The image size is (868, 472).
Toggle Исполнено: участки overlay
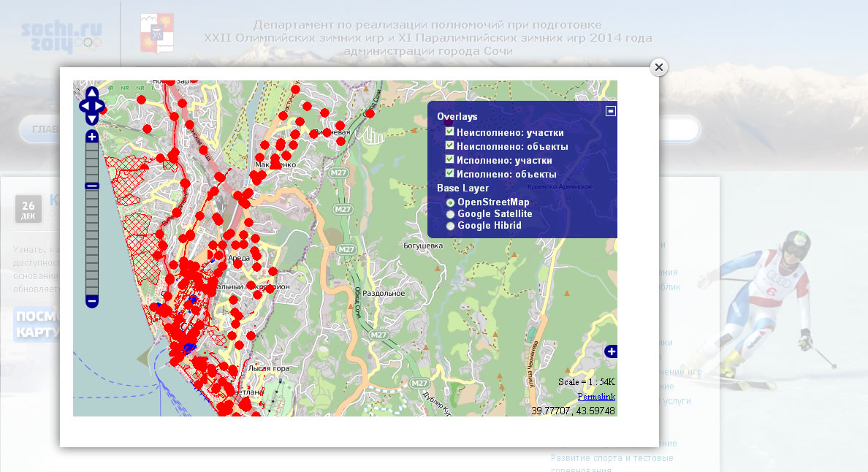[449, 159]
